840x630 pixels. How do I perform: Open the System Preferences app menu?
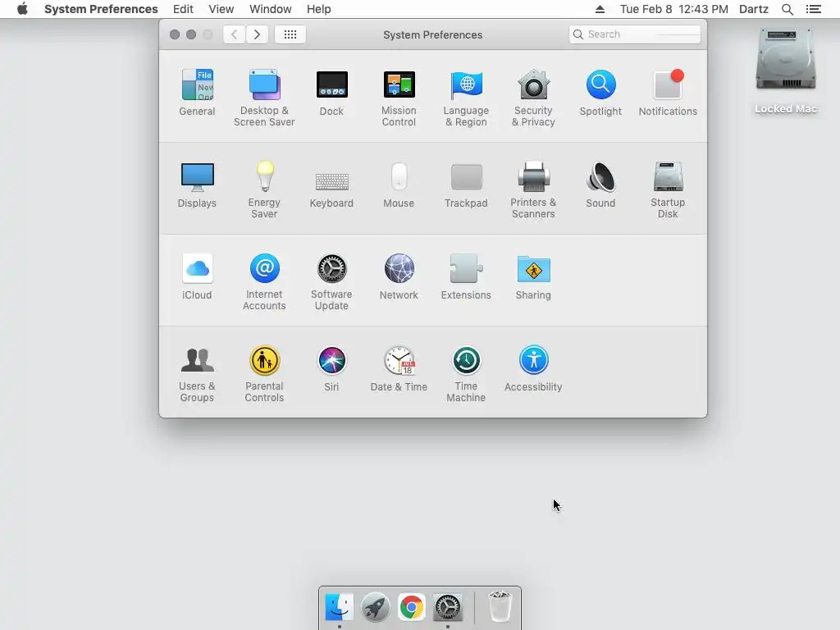(101, 9)
